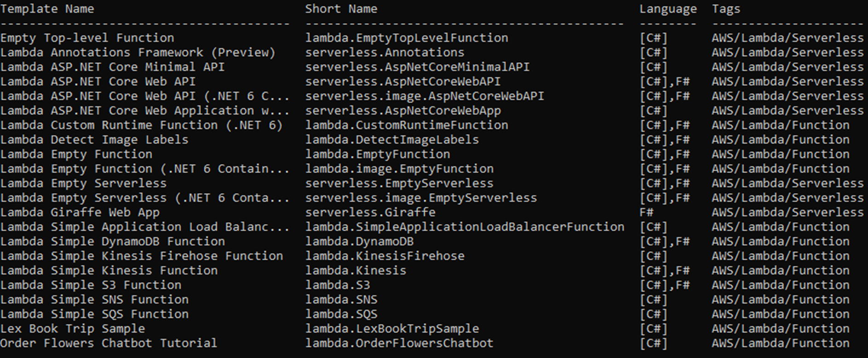Select the Lambda ASP.NET Core Minimal API row
Screen dimensions: 868x358
point(432,67)
